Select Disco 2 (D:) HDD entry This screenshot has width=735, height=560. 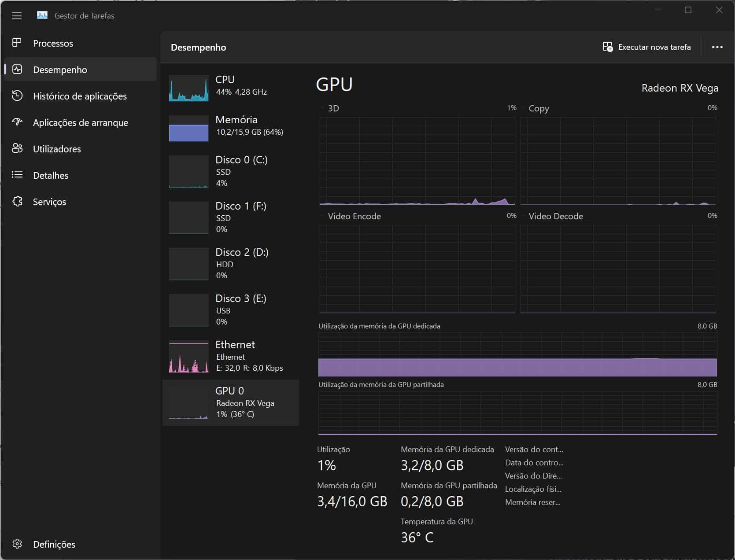click(231, 264)
